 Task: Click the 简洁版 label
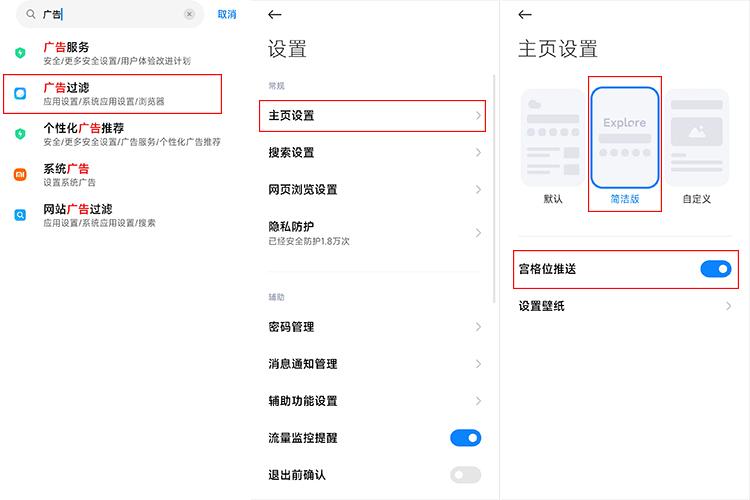625,199
